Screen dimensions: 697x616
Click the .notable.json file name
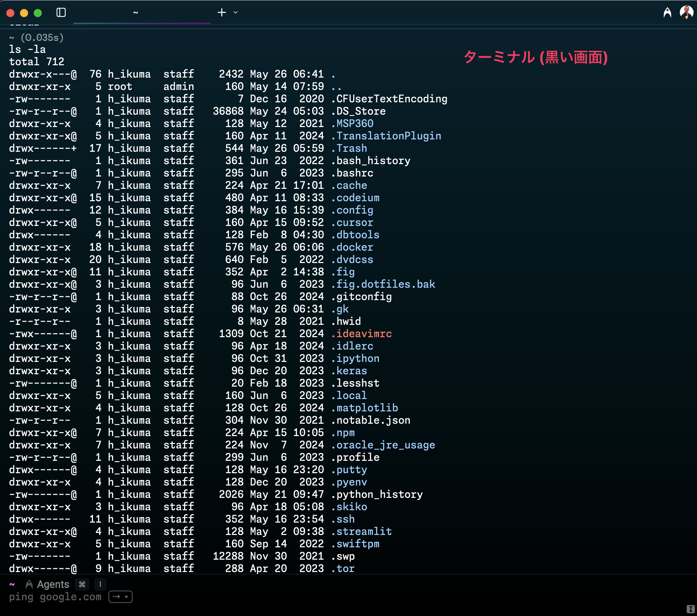[x=370, y=420]
